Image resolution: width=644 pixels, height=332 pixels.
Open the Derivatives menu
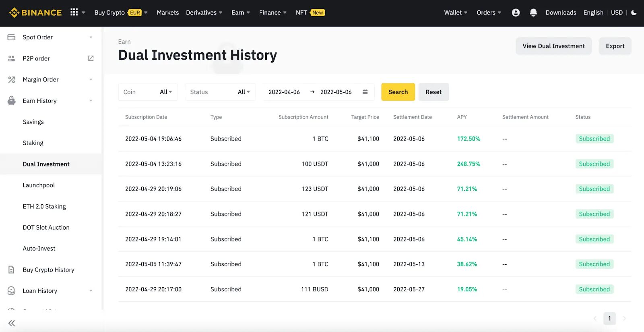pyautogui.click(x=204, y=12)
